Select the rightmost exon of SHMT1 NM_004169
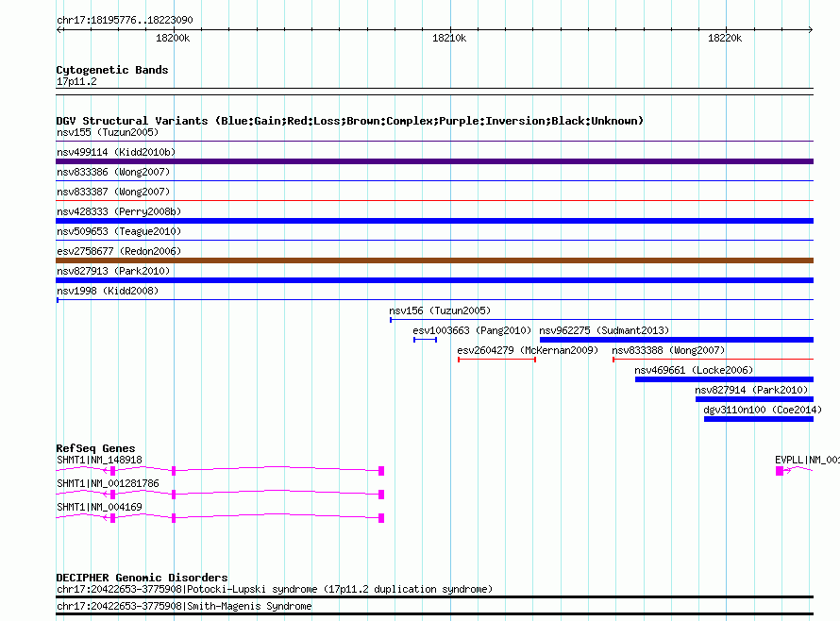This screenshot has width=840, height=621. click(381, 518)
